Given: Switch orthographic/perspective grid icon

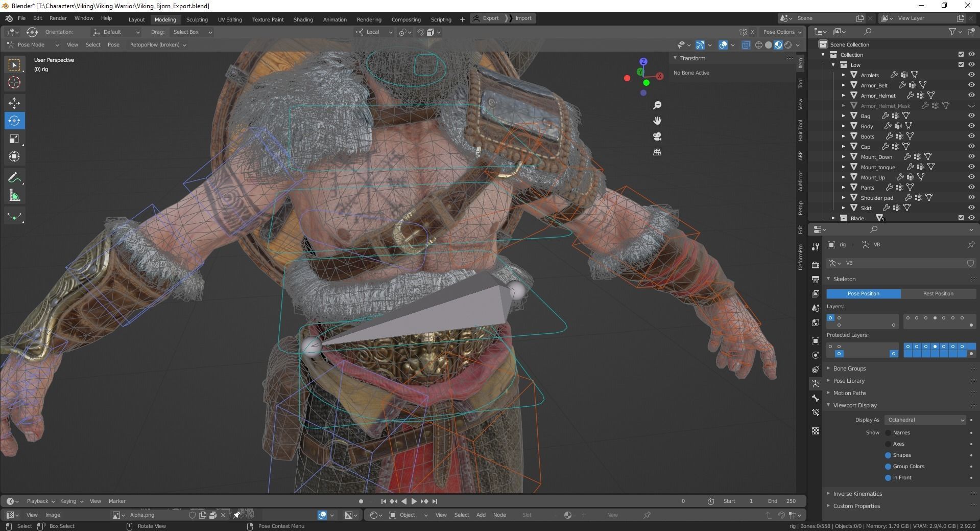Looking at the screenshot, I should 657,152.
